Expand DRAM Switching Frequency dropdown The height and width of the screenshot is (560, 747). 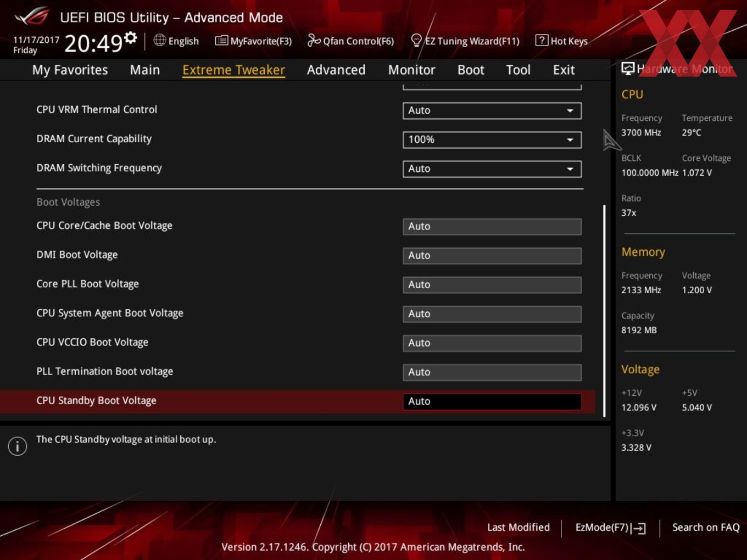pyautogui.click(x=492, y=169)
